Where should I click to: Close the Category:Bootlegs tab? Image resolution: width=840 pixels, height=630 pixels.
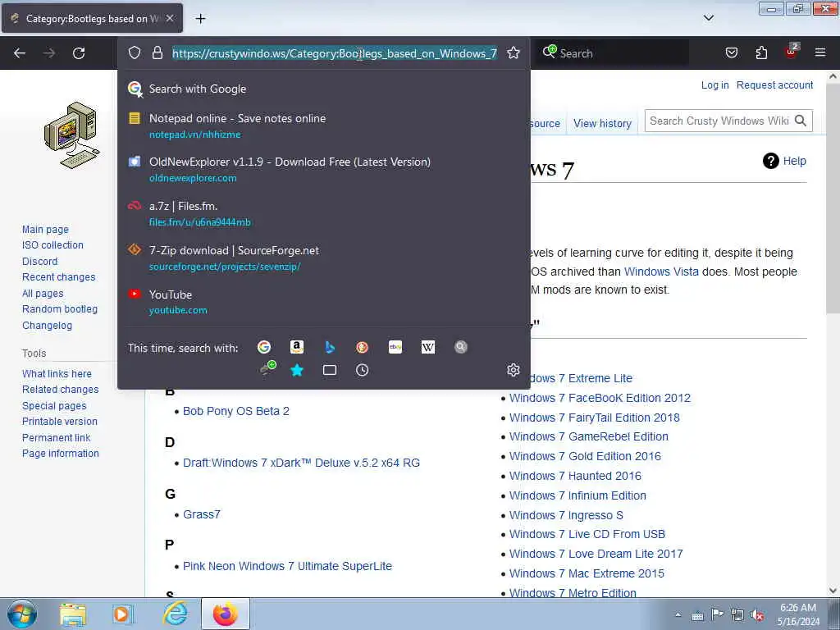click(170, 18)
